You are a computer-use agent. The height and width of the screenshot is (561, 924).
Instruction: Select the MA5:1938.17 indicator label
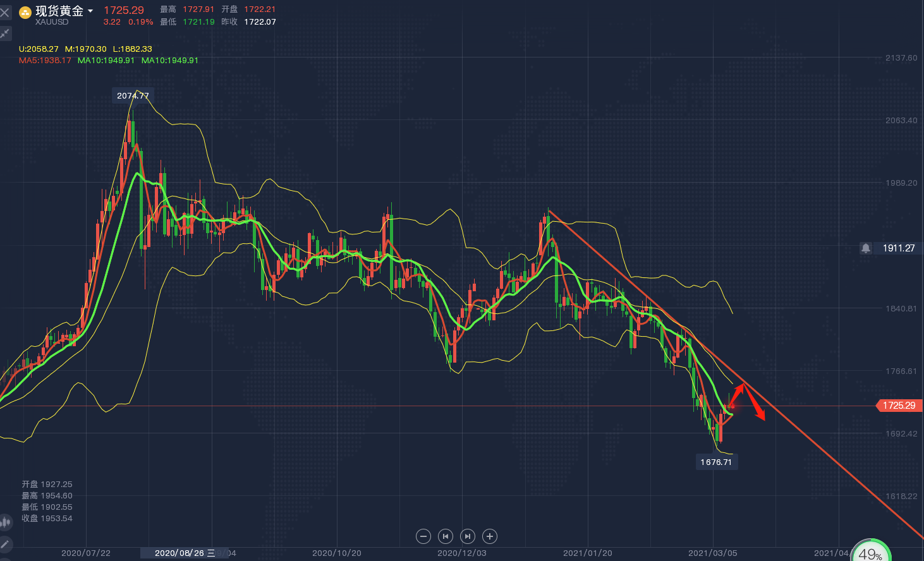point(45,61)
